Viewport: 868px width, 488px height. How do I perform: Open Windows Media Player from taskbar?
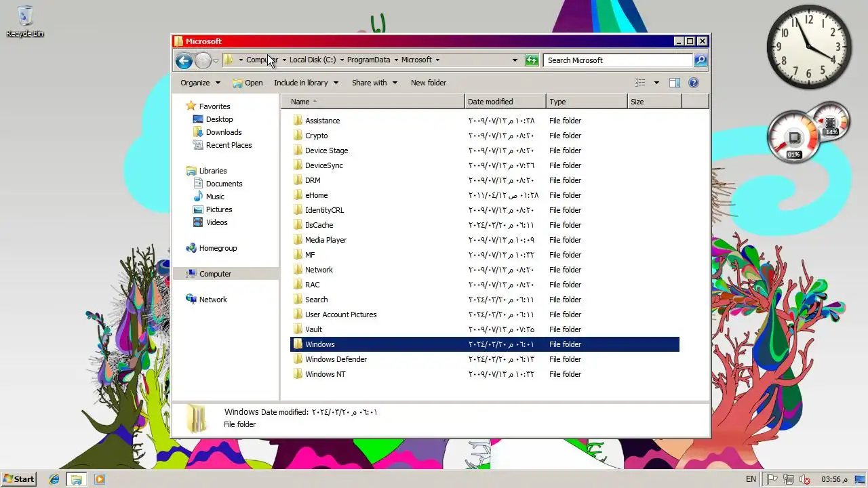point(100,479)
